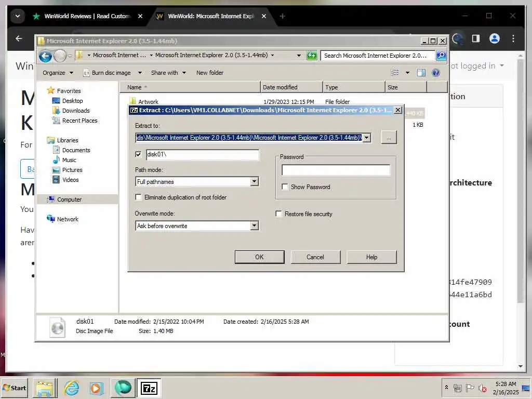This screenshot has width=532, height=399.
Task: Select Documents library in sidebar
Action: (x=76, y=150)
